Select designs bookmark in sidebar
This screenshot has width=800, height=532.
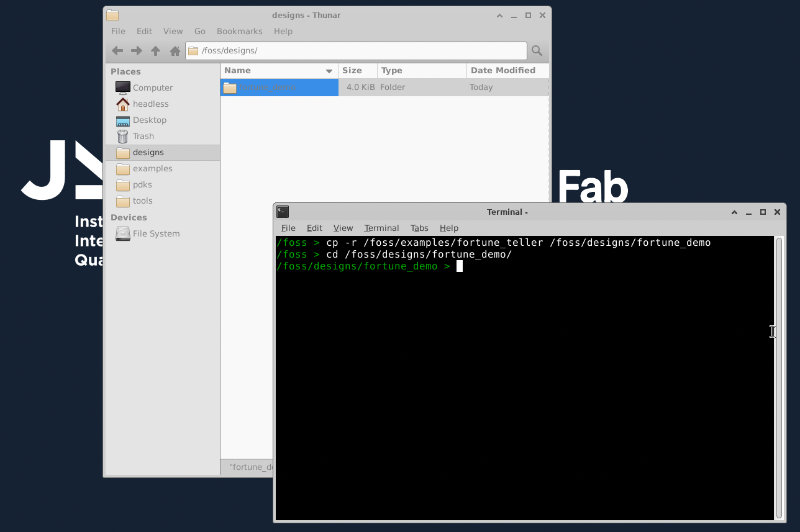[162, 153]
